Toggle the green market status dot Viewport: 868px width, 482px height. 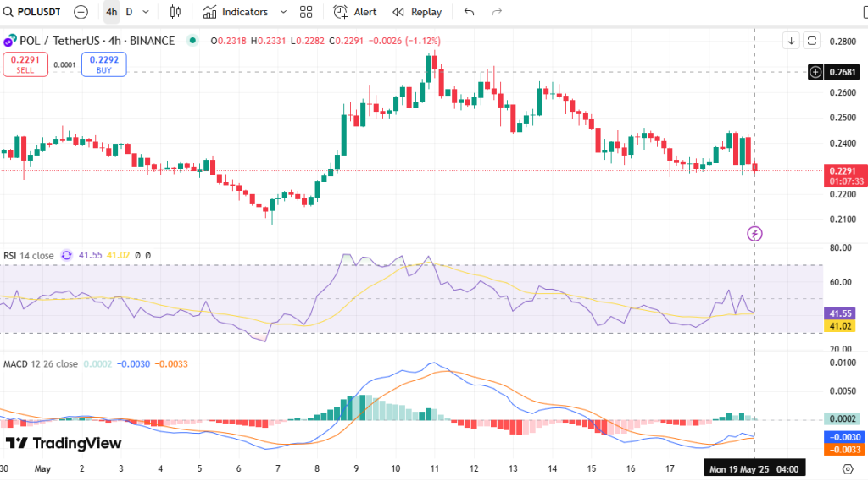click(192, 40)
